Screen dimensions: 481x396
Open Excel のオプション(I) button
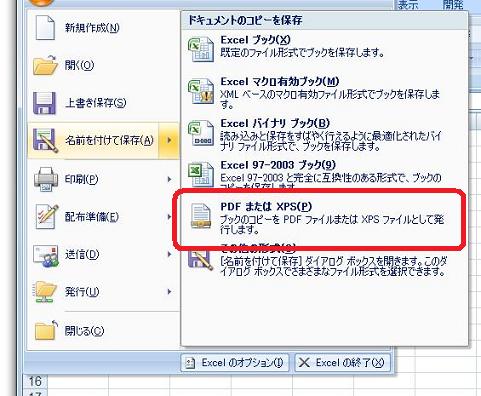click(235, 362)
